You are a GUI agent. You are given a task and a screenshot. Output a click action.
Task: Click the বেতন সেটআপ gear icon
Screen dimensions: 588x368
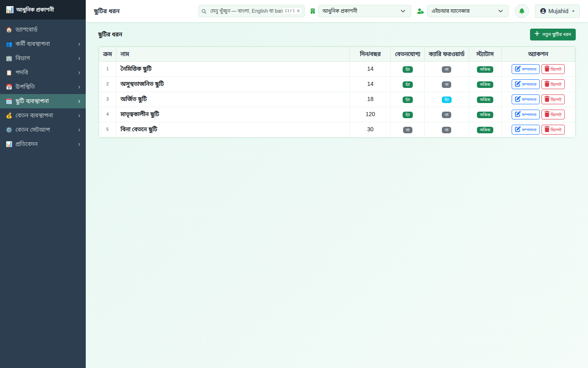click(9, 130)
